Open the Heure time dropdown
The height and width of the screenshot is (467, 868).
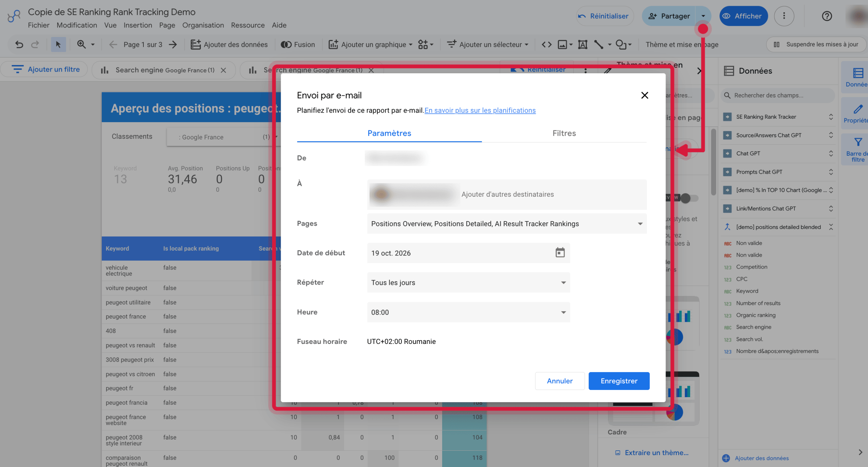[x=468, y=312]
